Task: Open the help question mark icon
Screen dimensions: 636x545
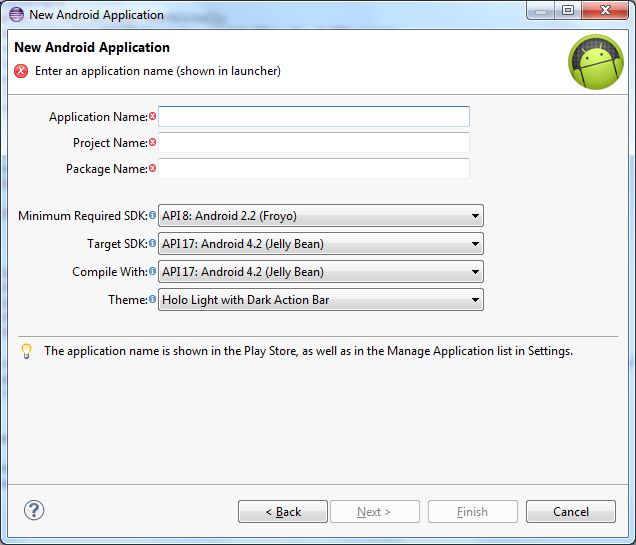Action: coord(34,510)
